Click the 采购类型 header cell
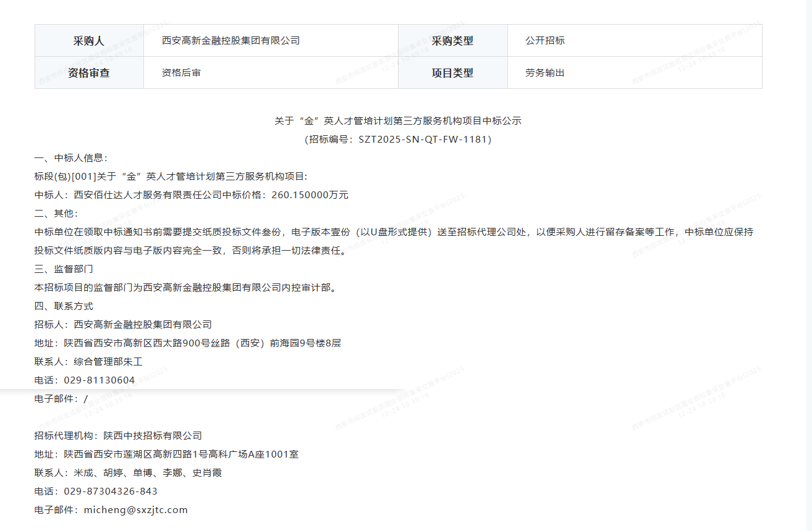 [452, 41]
